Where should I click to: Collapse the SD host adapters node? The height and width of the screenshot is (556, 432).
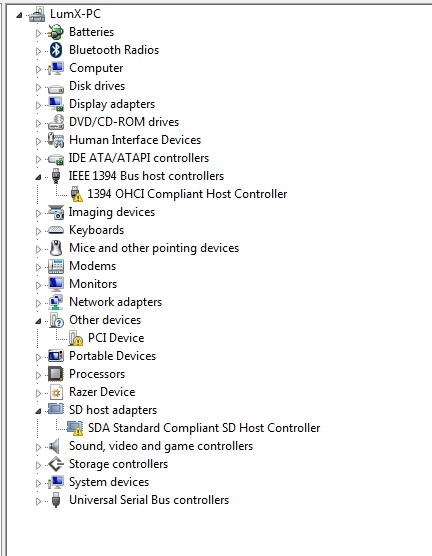[x=38, y=411]
